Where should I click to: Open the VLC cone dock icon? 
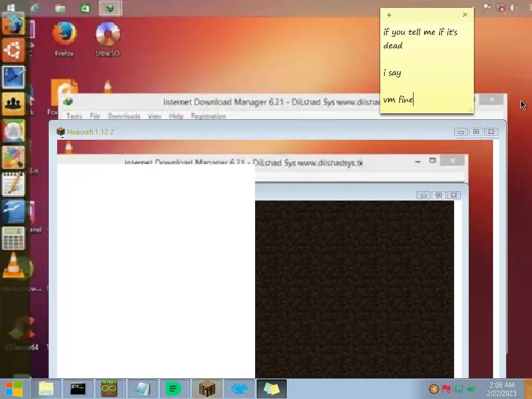coord(14,265)
